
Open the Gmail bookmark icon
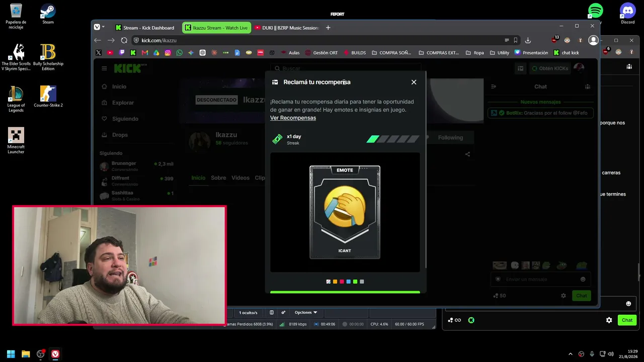coord(145,53)
